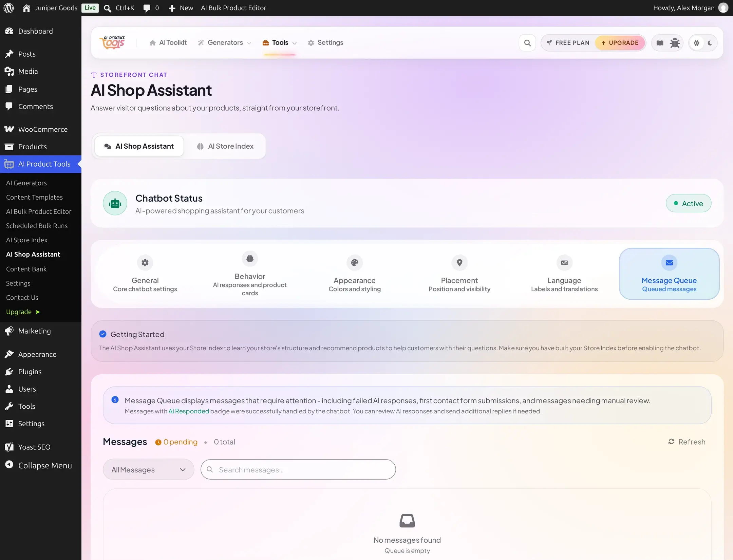The height and width of the screenshot is (560, 733).
Task: Open Appearance colors and styling section
Action: point(355,274)
